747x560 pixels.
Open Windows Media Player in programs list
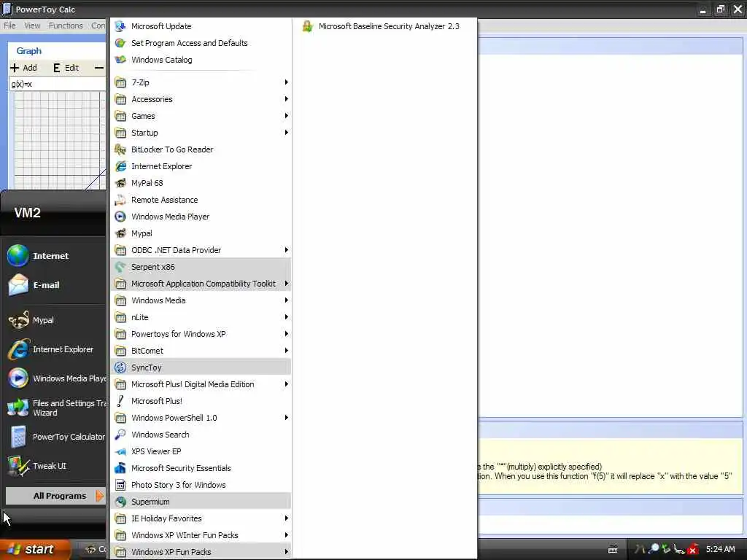(x=201, y=217)
